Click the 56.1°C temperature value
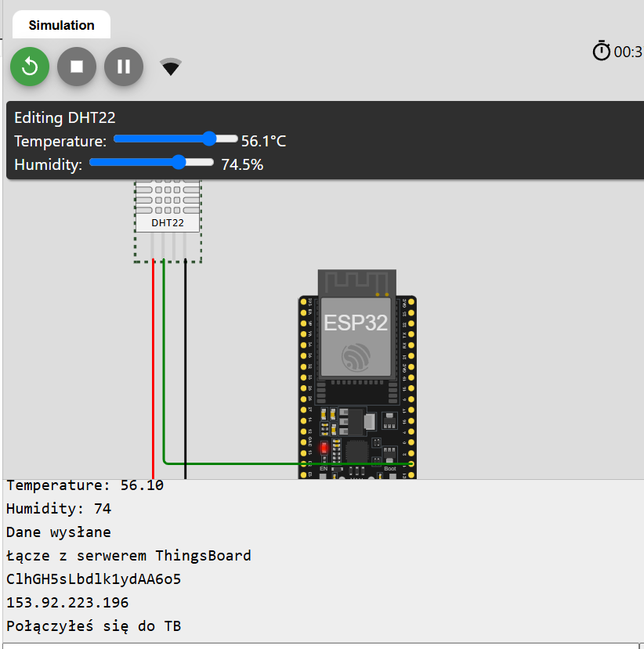The image size is (644, 649). pos(264,141)
